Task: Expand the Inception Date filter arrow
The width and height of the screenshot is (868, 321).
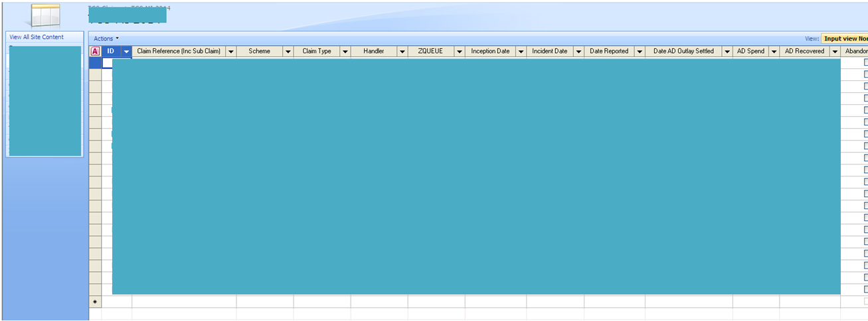Action: (521, 51)
